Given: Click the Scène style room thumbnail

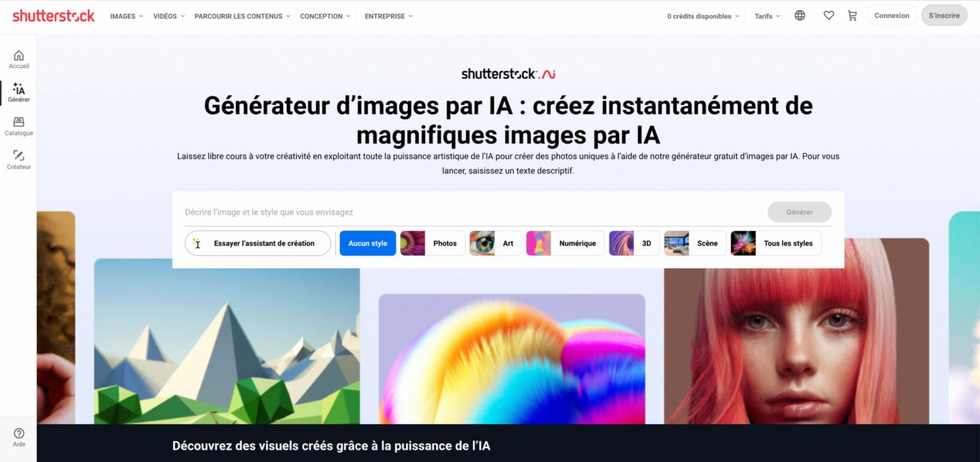Looking at the screenshot, I should pyautogui.click(x=677, y=244).
